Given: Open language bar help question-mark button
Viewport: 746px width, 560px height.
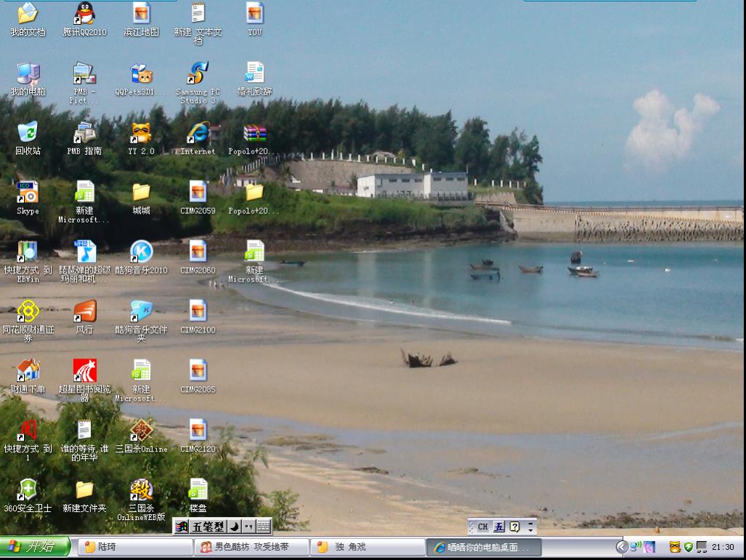Looking at the screenshot, I should 514,527.
